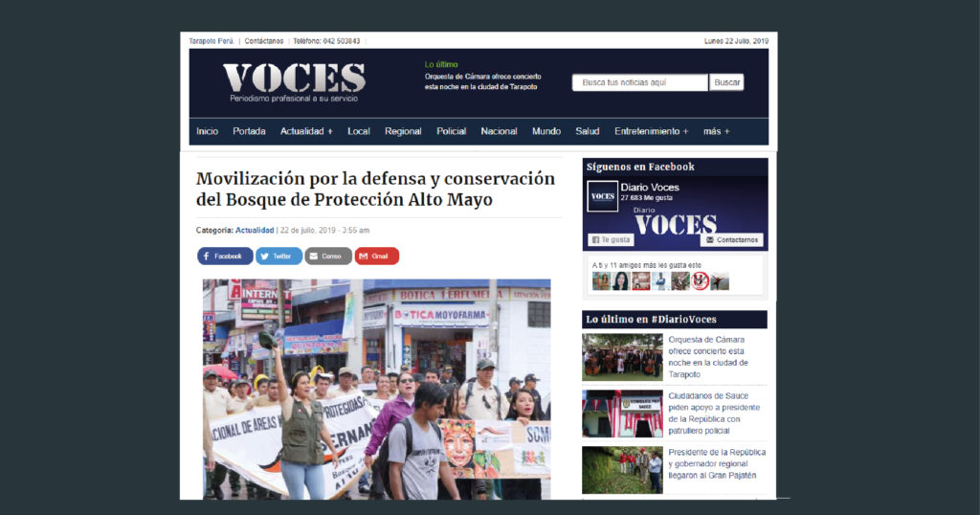980x515 pixels.
Task: Go to the Policial section
Action: point(452,131)
